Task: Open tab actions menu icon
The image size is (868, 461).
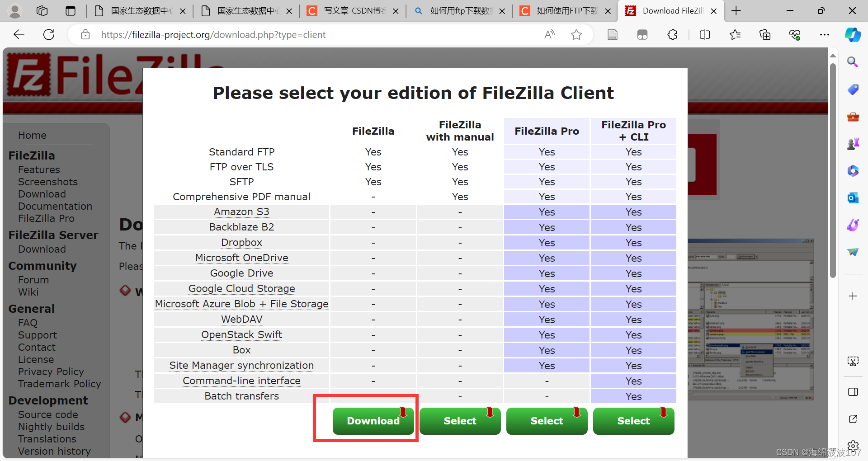Action: [x=71, y=11]
